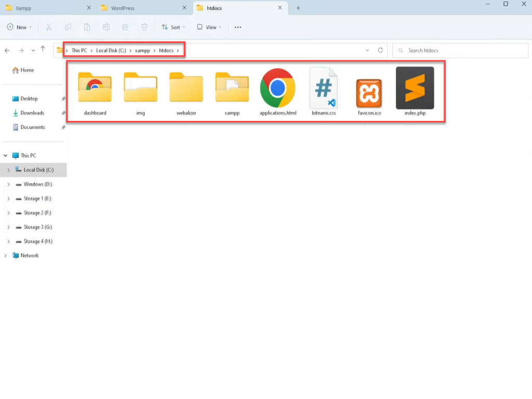
Task: Close the WordPress tab
Action: [184, 7]
